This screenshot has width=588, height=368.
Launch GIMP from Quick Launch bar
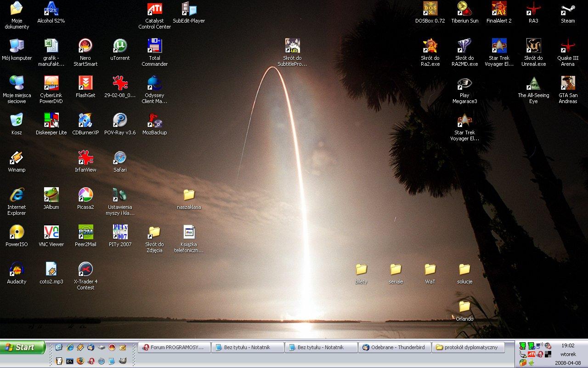point(123,361)
